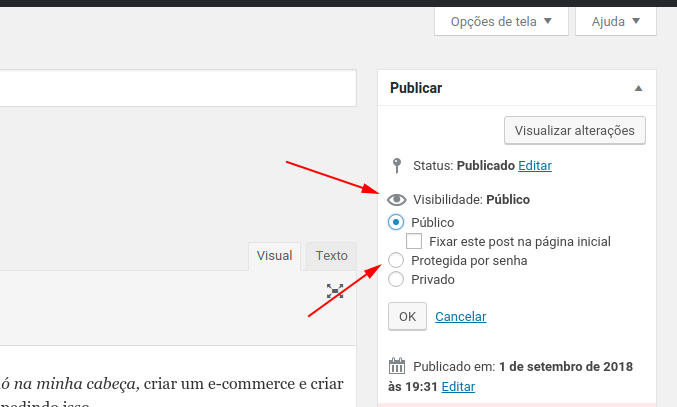Select the Público radio button
The height and width of the screenshot is (407, 677).
tap(396, 222)
